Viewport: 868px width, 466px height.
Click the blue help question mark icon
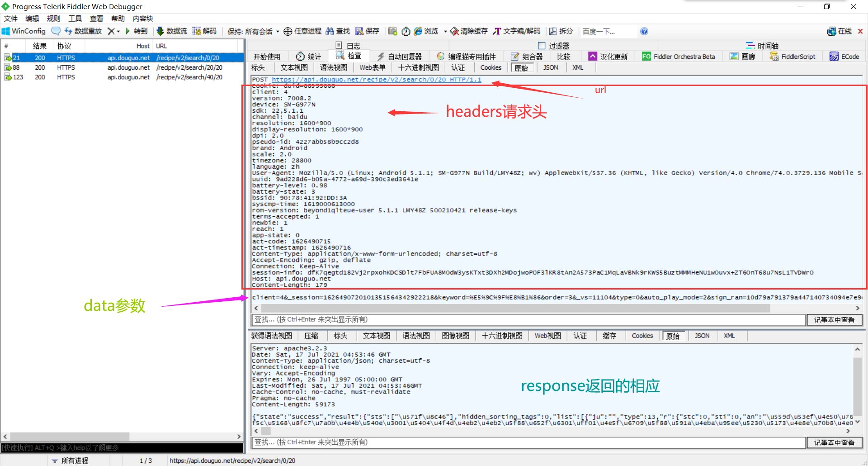(644, 31)
